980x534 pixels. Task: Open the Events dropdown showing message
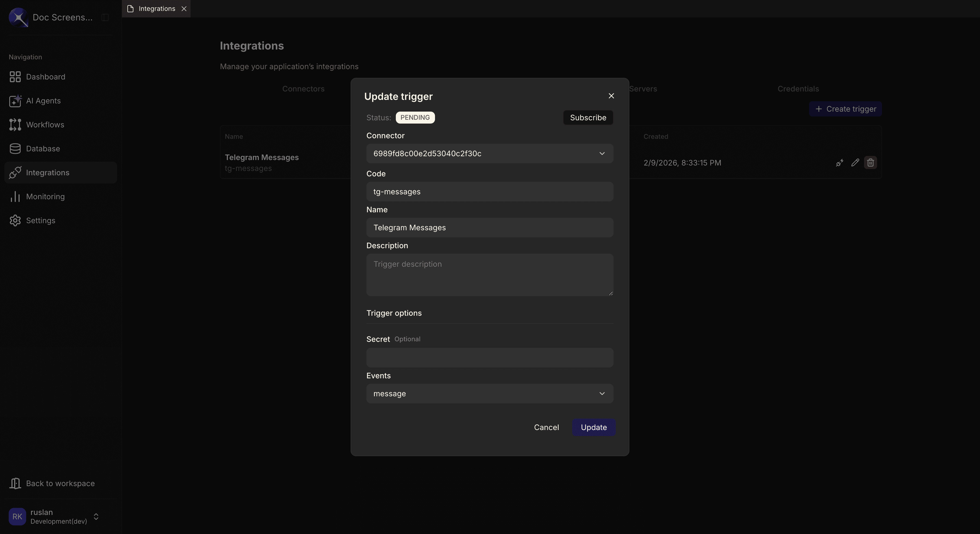pos(489,394)
